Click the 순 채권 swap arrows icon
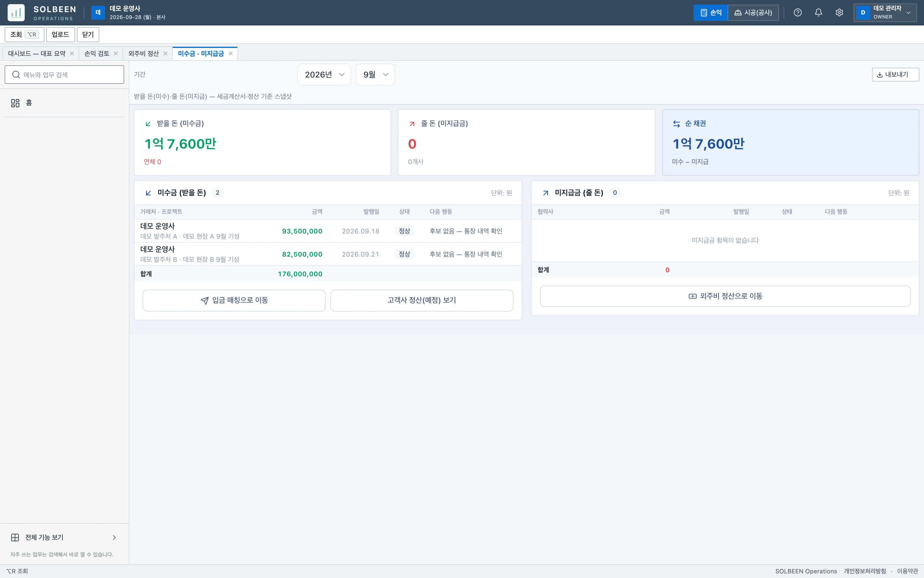 pos(676,123)
